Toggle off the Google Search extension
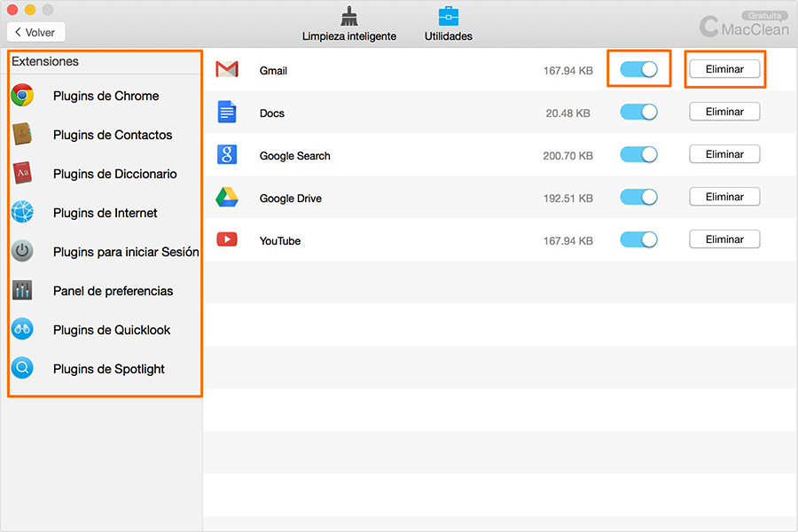This screenshot has width=798, height=532. click(x=638, y=153)
